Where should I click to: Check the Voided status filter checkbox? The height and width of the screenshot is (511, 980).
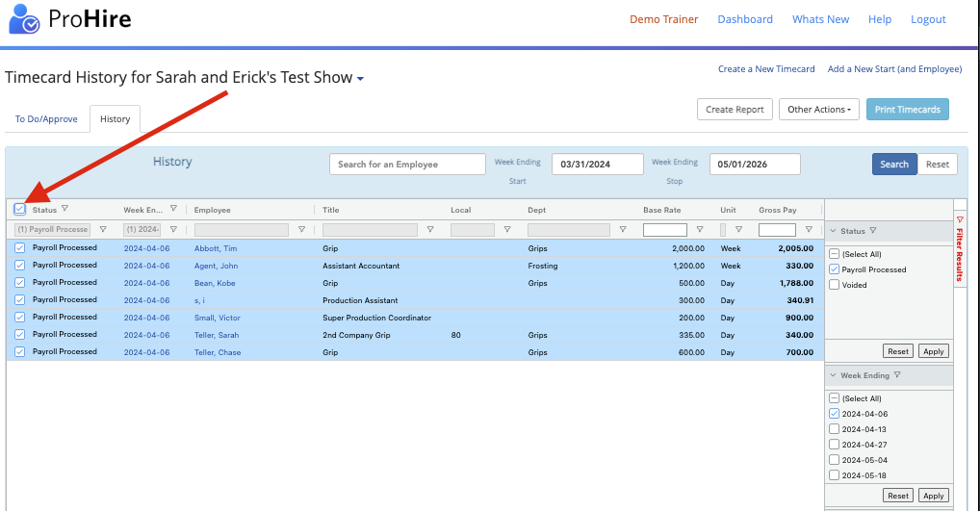point(834,285)
